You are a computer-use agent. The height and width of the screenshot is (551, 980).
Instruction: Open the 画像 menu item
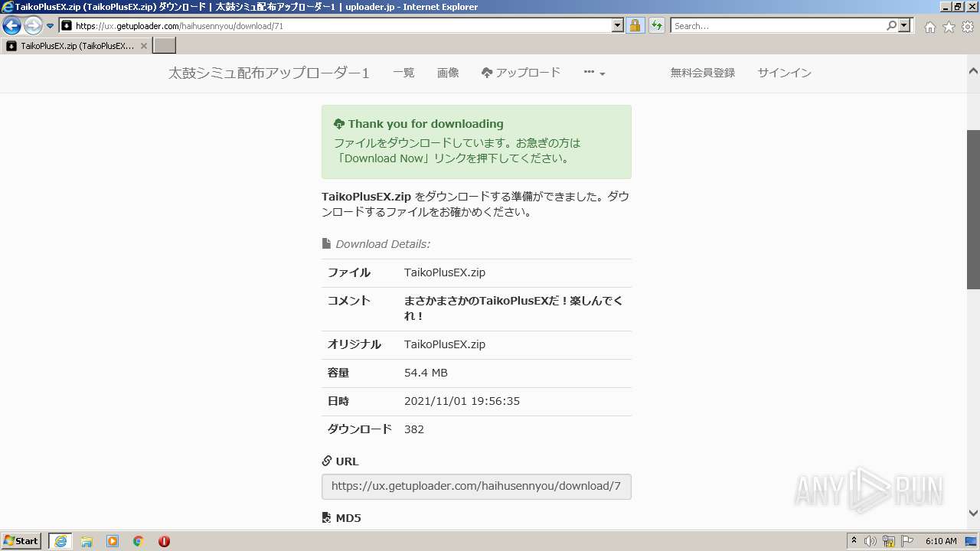click(448, 73)
